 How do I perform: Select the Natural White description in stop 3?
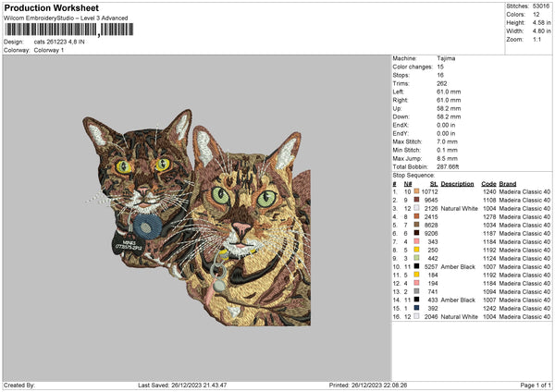pos(457,208)
